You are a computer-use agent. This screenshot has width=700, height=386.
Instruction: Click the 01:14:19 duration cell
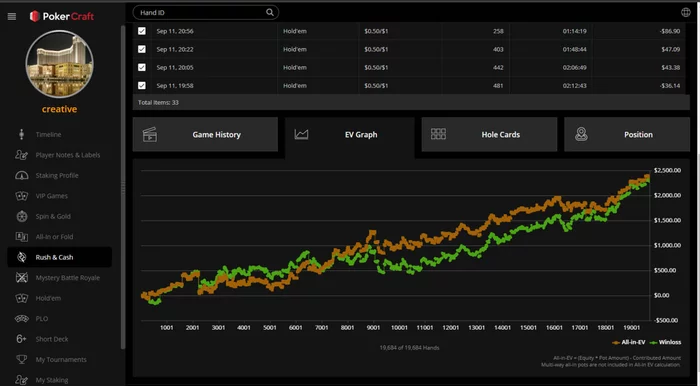coord(575,31)
